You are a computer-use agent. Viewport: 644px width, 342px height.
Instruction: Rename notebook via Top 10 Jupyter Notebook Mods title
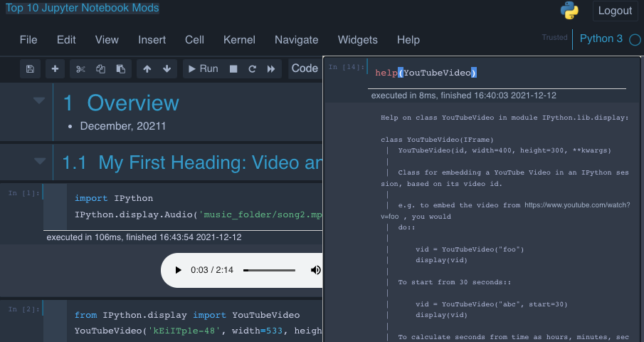point(82,8)
